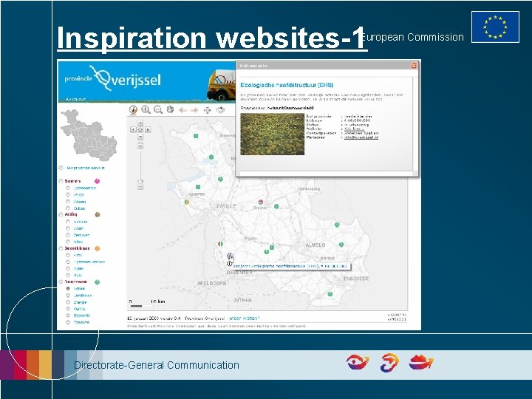
Task: Select the Economie radio button
Action: (x=68, y=316)
